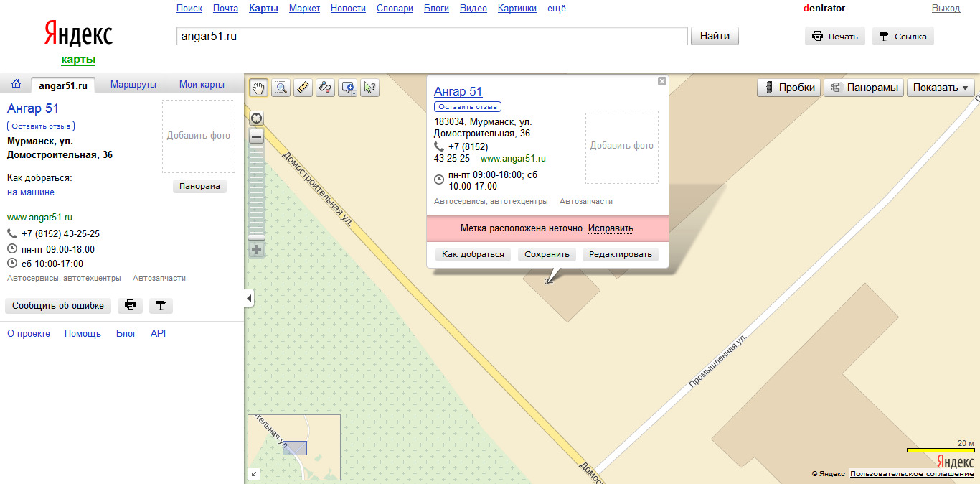980x484 pixels.
Task: Click the search field containing angar51.ru
Action: 432,36
